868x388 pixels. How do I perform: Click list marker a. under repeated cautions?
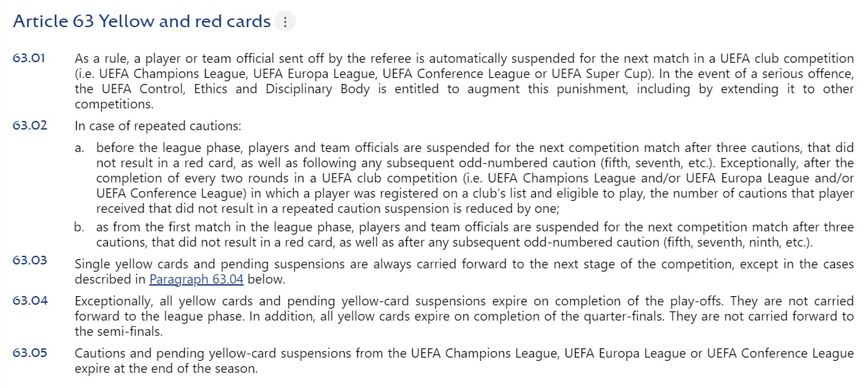click(79, 147)
